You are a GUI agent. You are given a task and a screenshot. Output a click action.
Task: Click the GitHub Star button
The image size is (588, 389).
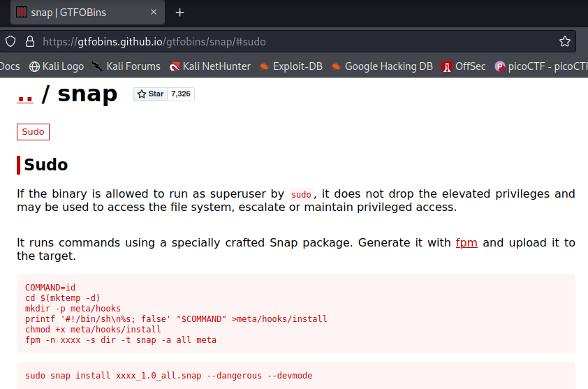(150, 94)
